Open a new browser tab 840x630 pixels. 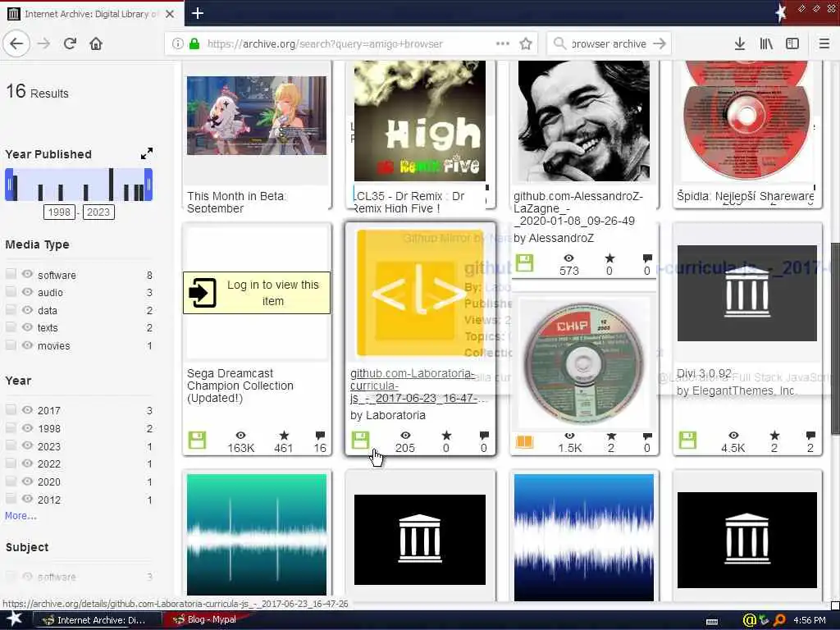(197, 13)
